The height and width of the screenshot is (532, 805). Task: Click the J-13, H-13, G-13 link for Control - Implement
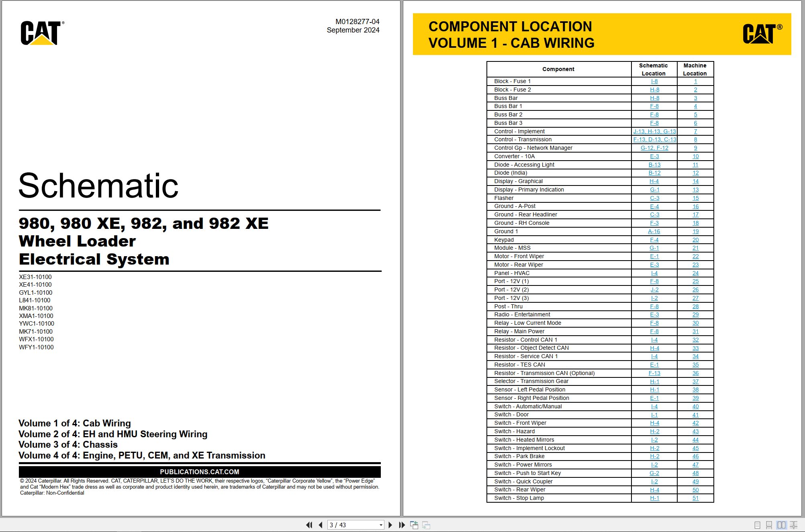654,131
